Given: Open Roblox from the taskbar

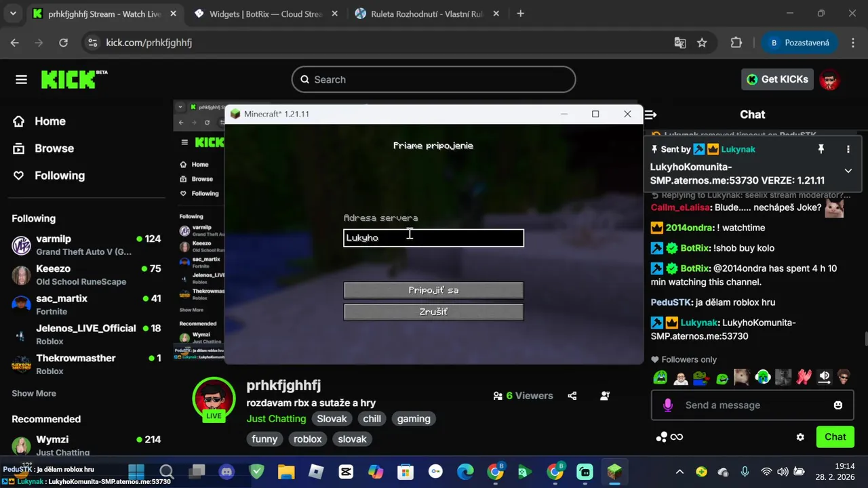Looking at the screenshot, I should coord(316,472).
